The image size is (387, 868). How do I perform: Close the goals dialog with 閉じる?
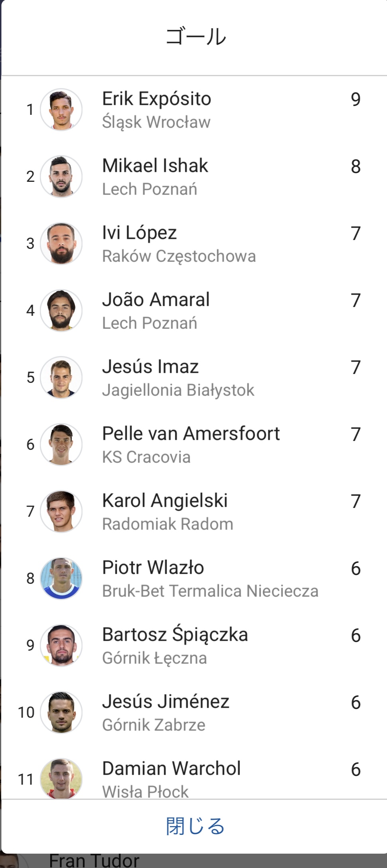(195, 826)
